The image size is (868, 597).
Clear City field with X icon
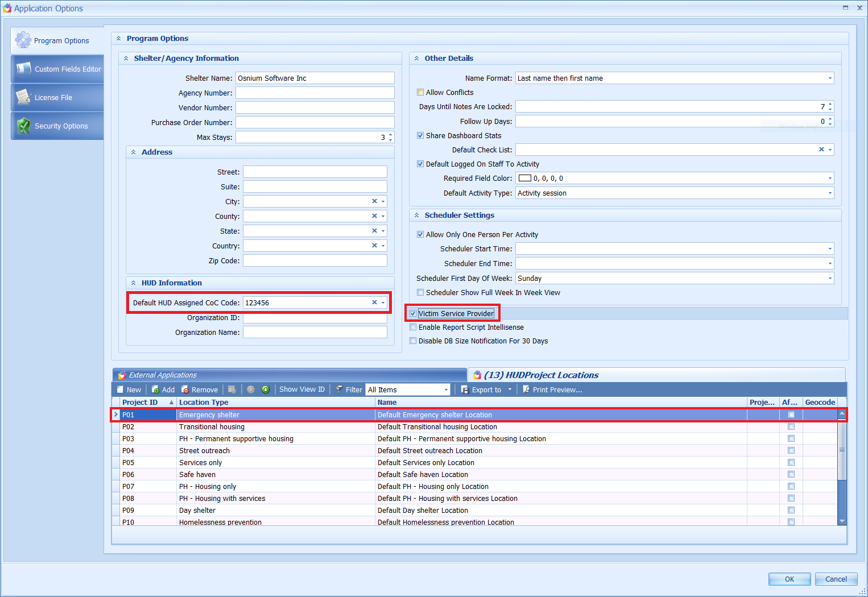click(374, 201)
